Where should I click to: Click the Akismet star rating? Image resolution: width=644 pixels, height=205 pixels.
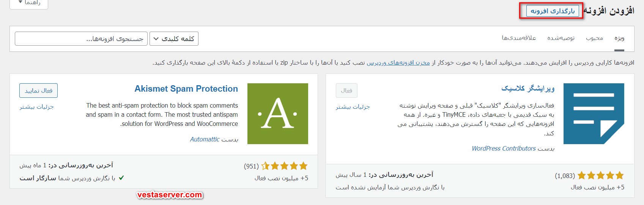coord(284,166)
